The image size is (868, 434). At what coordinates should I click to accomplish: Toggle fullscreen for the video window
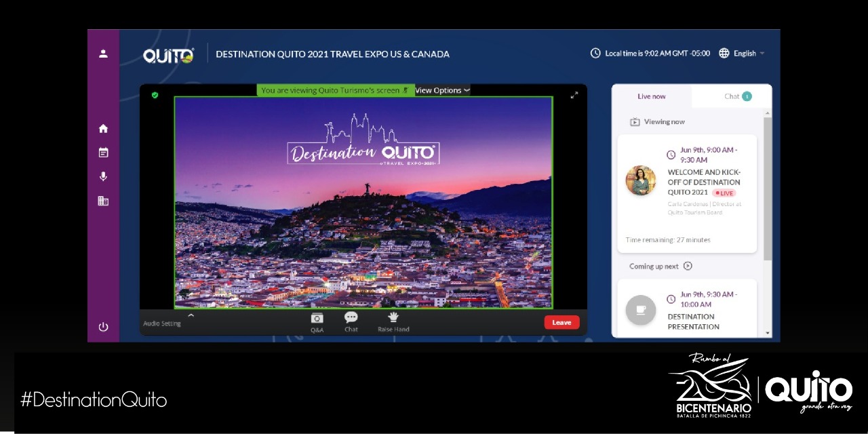point(574,96)
